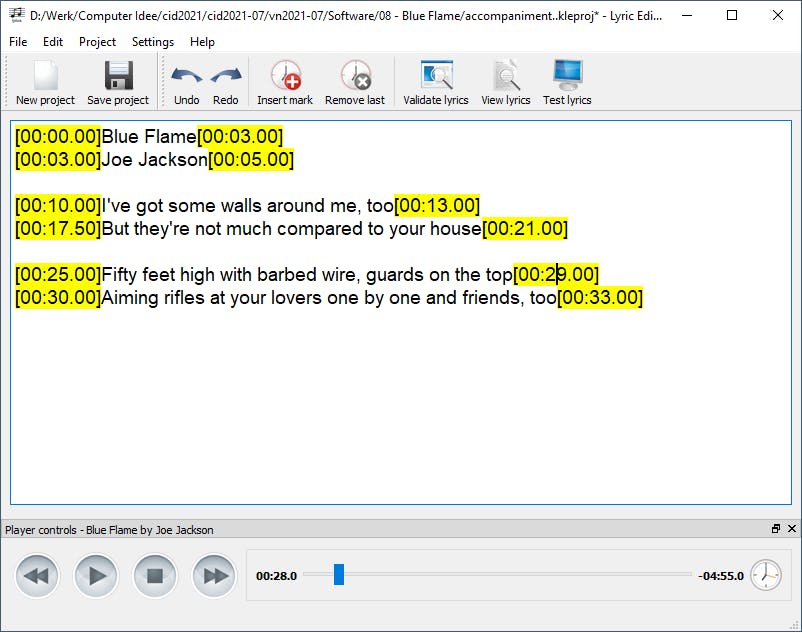Open the Settings menu

[152, 42]
